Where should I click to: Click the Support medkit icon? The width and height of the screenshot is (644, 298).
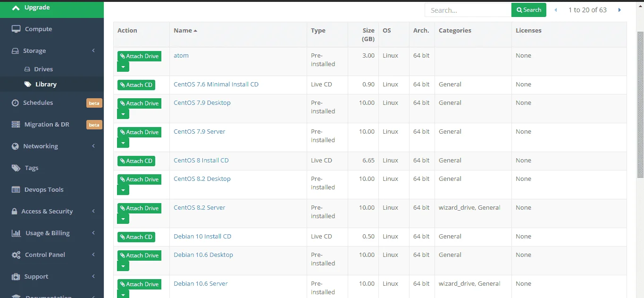[x=16, y=276]
